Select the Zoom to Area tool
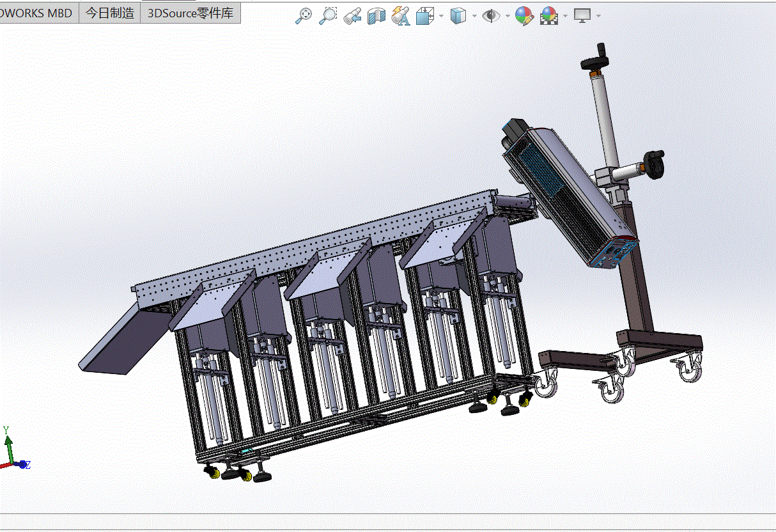Screen dimensions: 776x532 coord(328,15)
